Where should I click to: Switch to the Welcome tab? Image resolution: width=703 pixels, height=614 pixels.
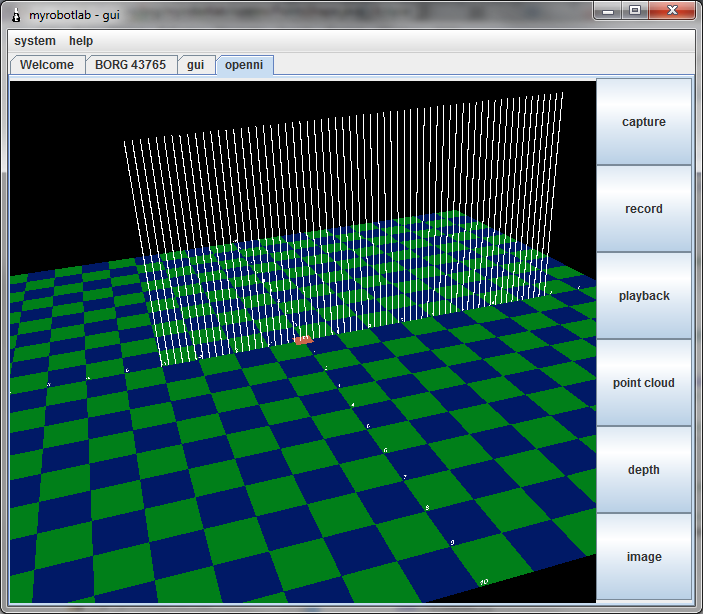point(47,65)
